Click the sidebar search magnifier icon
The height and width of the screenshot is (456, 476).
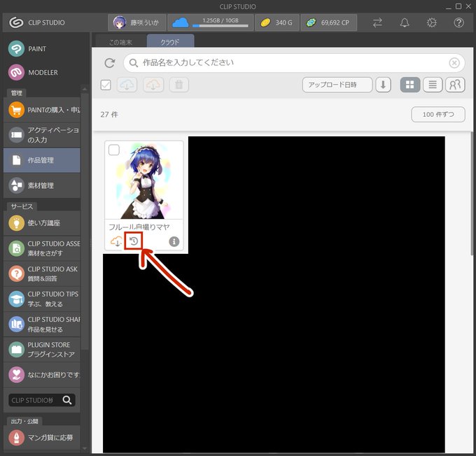tap(67, 400)
